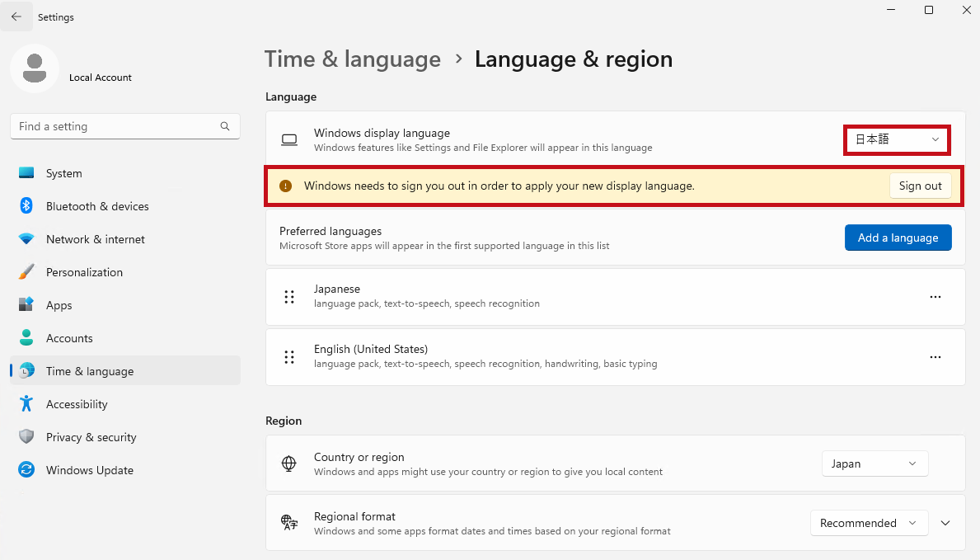Click Time & language breadcrumb link
Viewport: 980px width, 560px height.
click(353, 59)
